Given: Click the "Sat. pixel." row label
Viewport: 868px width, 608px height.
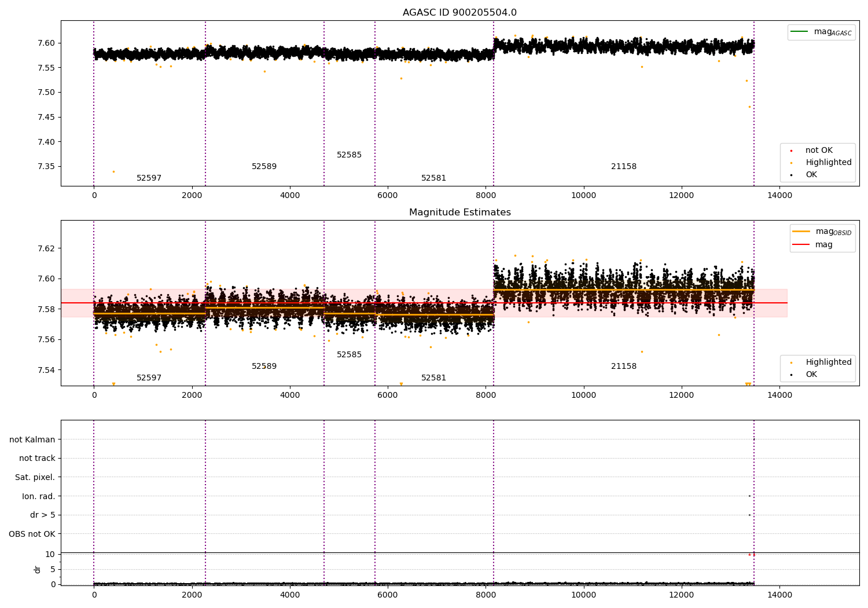Looking at the screenshot, I should [x=35, y=478].
